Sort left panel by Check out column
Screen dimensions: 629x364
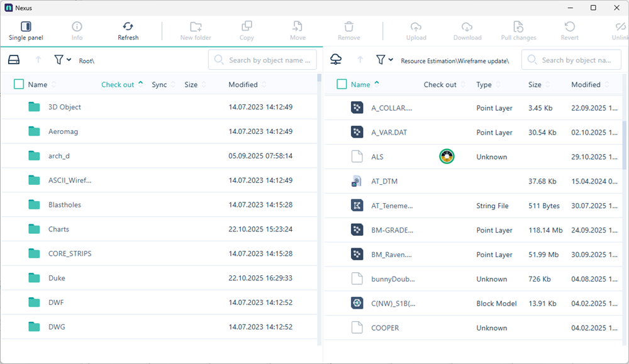pos(118,84)
